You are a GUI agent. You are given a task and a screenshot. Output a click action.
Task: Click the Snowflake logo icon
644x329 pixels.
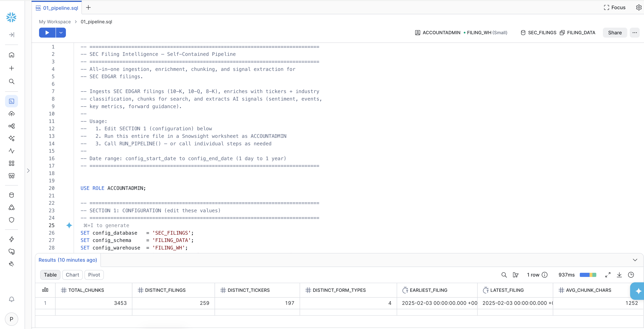tap(11, 17)
